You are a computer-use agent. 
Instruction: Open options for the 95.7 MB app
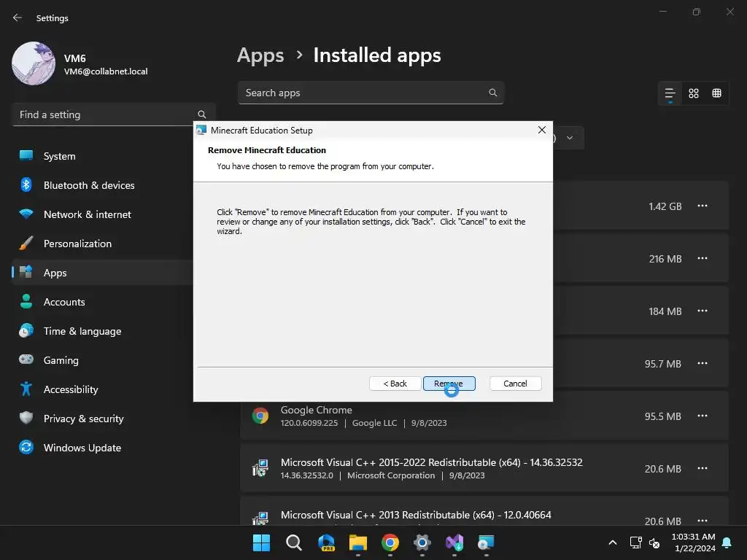[x=703, y=363]
